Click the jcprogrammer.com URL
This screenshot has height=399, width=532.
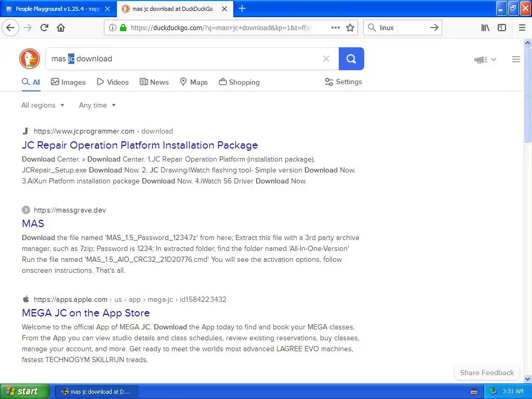point(84,131)
